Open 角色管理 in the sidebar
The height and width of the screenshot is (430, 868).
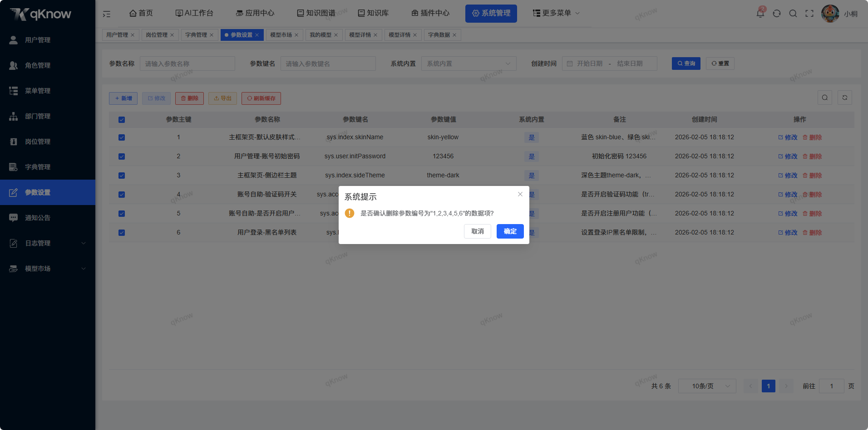pos(48,65)
